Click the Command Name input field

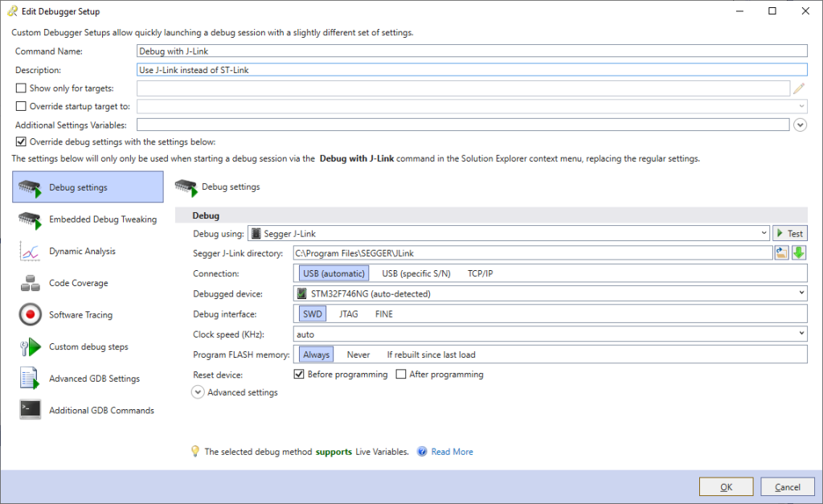[x=472, y=51]
